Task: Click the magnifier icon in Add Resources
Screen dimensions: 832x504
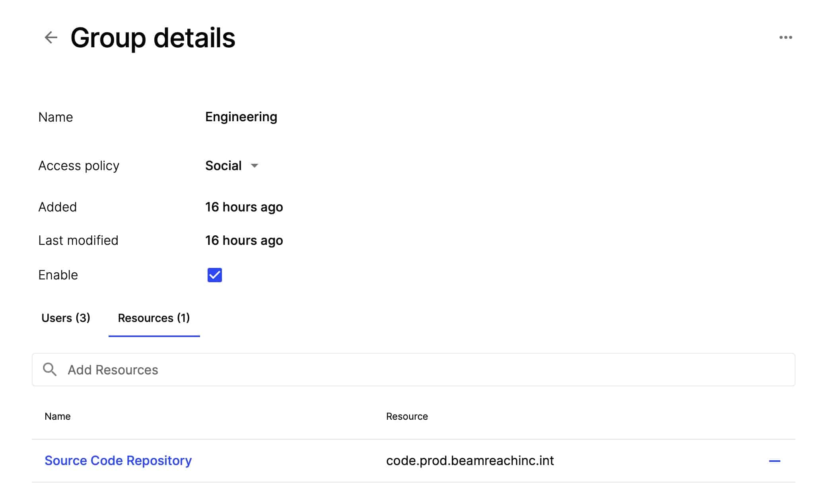Action: (x=50, y=369)
